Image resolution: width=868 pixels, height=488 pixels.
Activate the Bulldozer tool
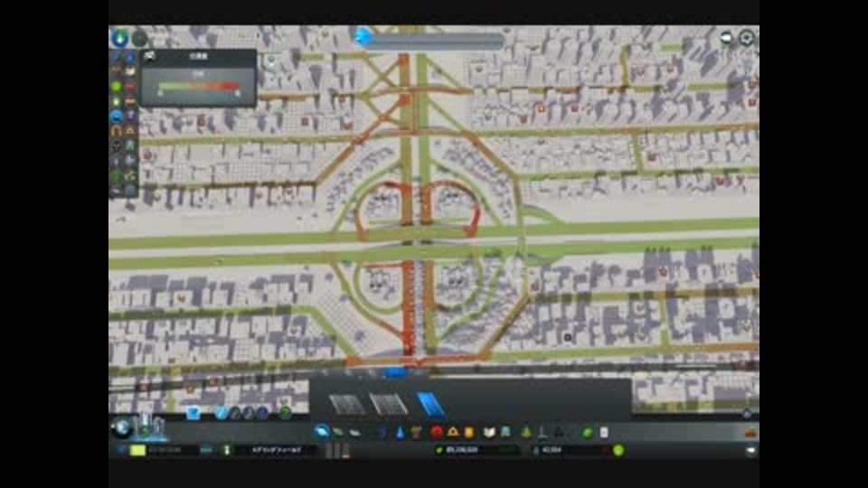click(x=751, y=432)
